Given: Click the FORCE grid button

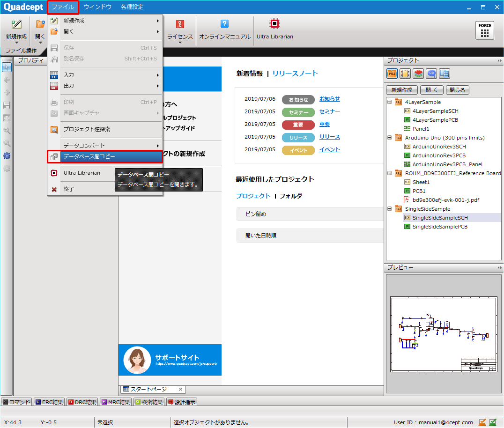Looking at the screenshot, I should 484,30.
